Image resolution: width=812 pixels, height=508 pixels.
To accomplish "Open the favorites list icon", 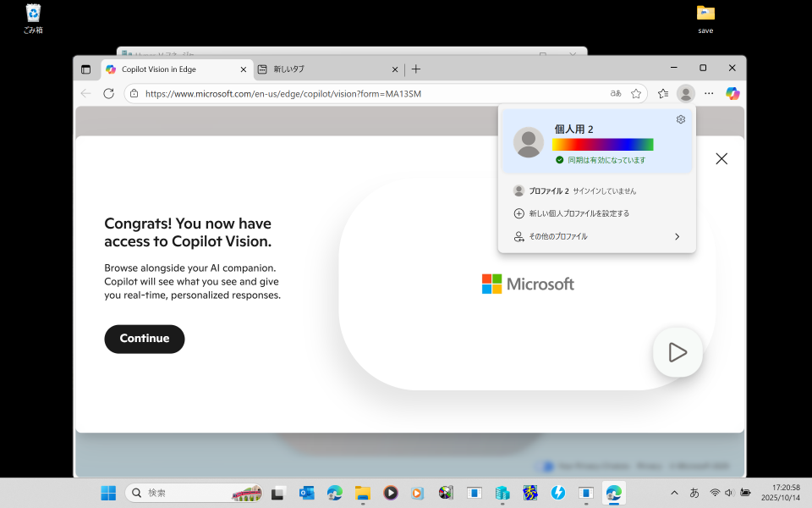I will (x=663, y=93).
